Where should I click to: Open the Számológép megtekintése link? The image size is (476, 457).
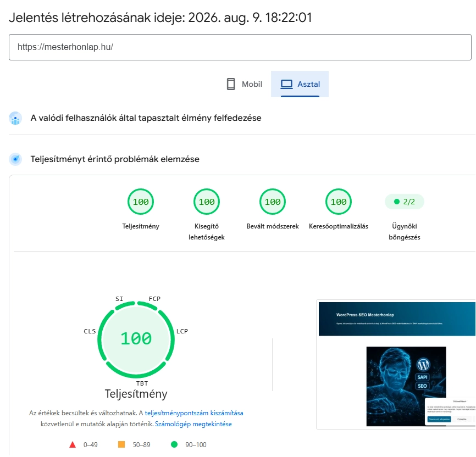coord(193,424)
